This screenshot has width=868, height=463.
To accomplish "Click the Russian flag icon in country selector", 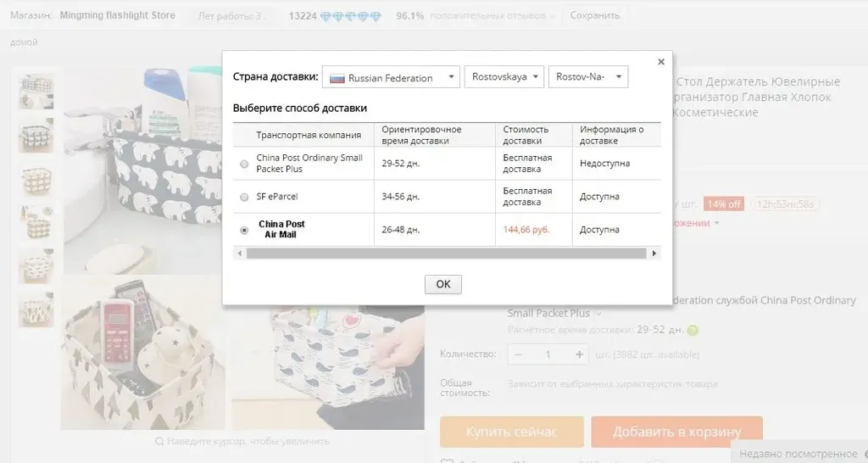I will tap(337, 78).
